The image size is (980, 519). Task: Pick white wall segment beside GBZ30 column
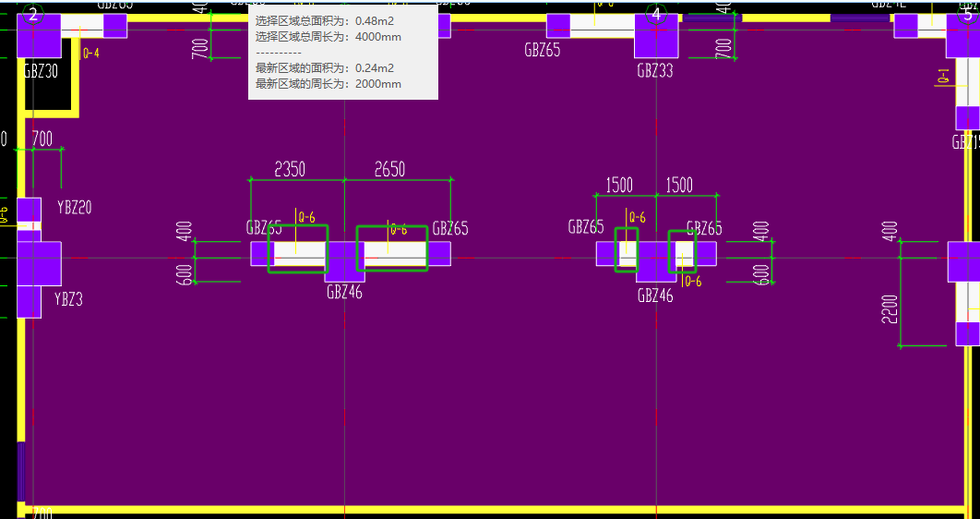click(x=82, y=26)
